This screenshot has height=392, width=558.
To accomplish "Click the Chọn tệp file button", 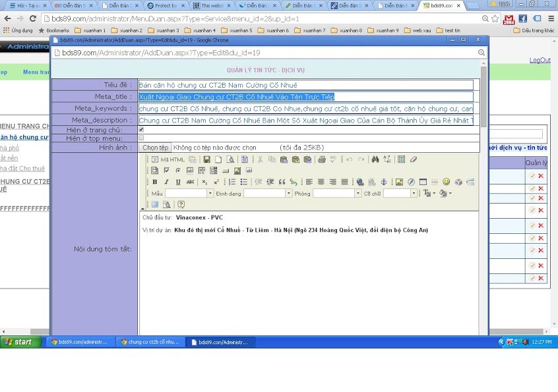I will tap(155, 148).
